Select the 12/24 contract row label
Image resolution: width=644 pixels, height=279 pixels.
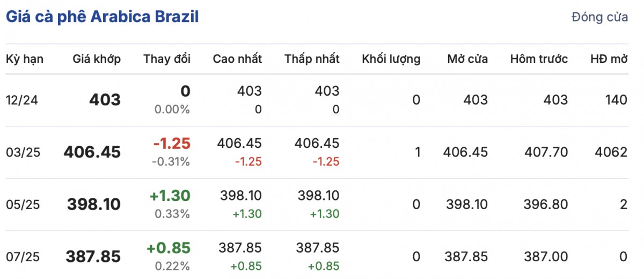click(22, 100)
